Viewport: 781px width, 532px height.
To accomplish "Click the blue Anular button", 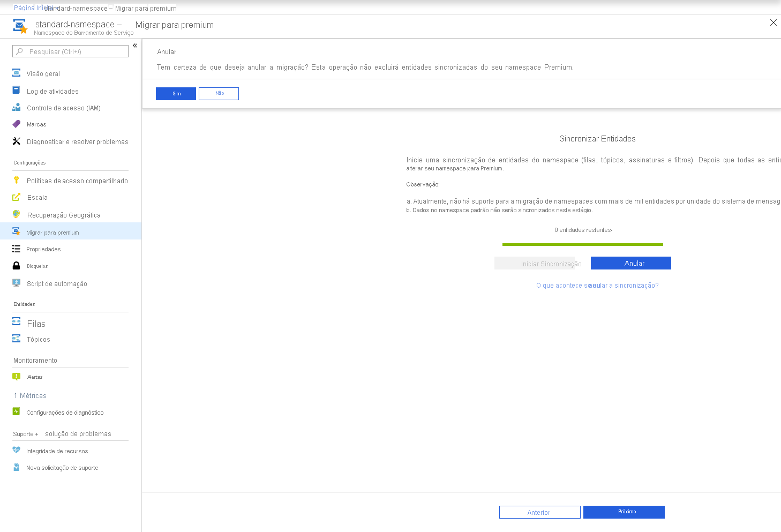I will pyautogui.click(x=631, y=263).
